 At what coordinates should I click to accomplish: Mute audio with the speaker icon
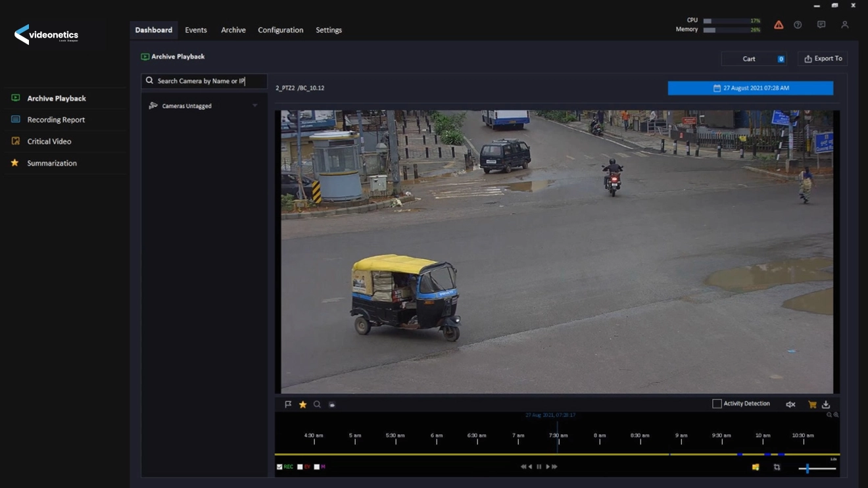click(790, 404)
